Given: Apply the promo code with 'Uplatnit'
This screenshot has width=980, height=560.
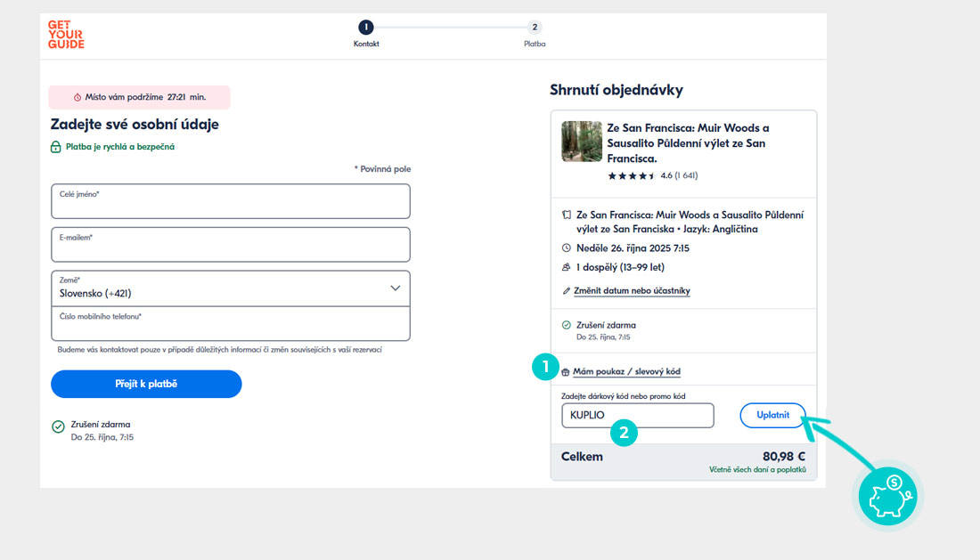Looking at the screenshot, I should 772,415.
